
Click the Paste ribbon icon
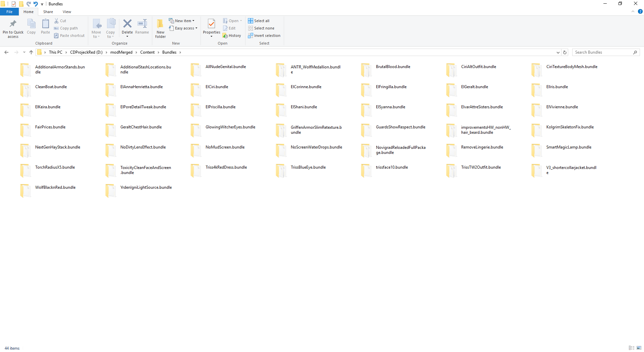coord(45,24)
